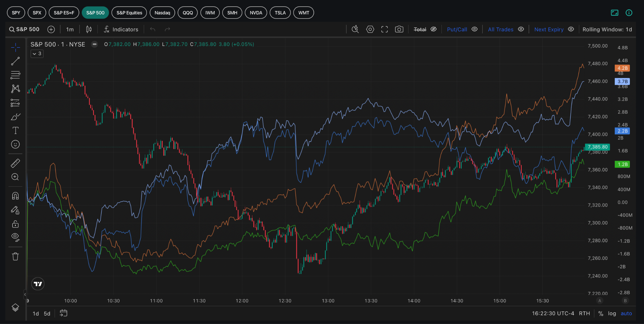Select the Text annotation tool
This screenshot has height=324, width=644.
coord(15,130)
